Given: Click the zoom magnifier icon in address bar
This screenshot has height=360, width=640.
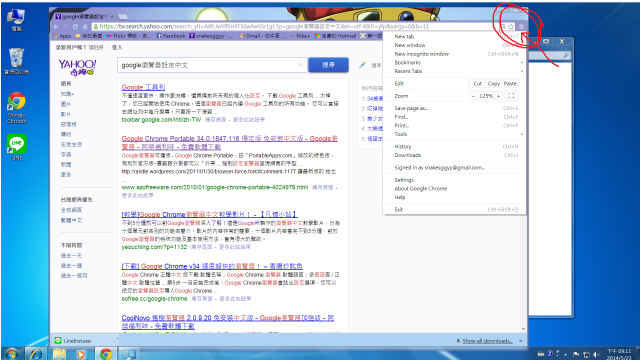Looking at the screenshot, I should tap(503, 27).
